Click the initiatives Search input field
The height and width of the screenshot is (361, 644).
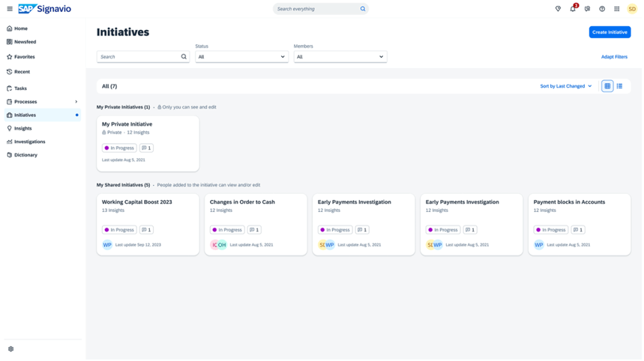tap(138, 57)
